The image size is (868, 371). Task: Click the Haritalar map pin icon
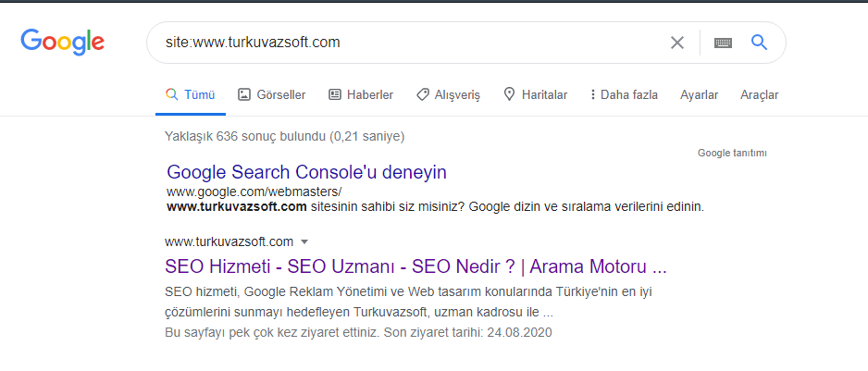point(509,94)
